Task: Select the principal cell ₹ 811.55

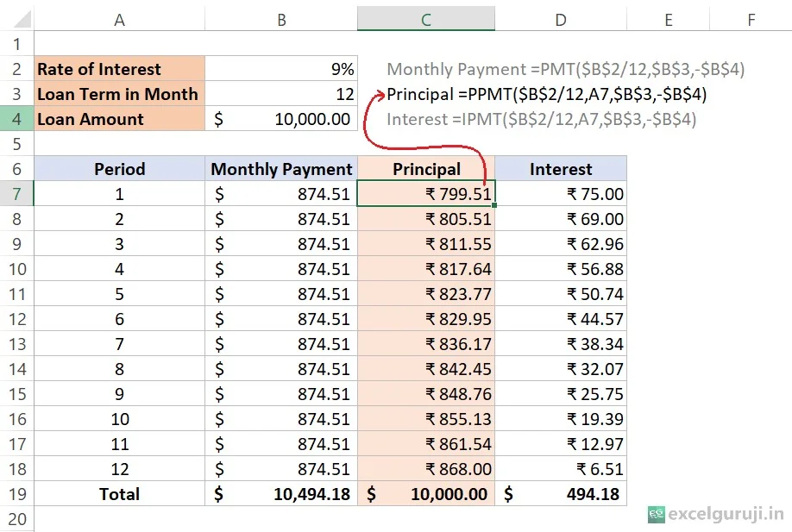Action: (x=426, y=244)
